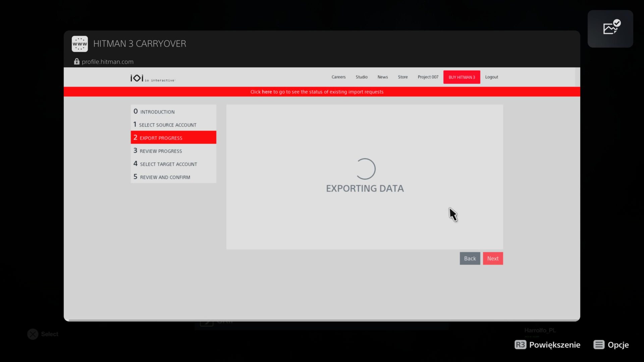Viewport: 644px width, 362px height.
Task: Click the profile.hitman.com address bar
Action: 107,62
